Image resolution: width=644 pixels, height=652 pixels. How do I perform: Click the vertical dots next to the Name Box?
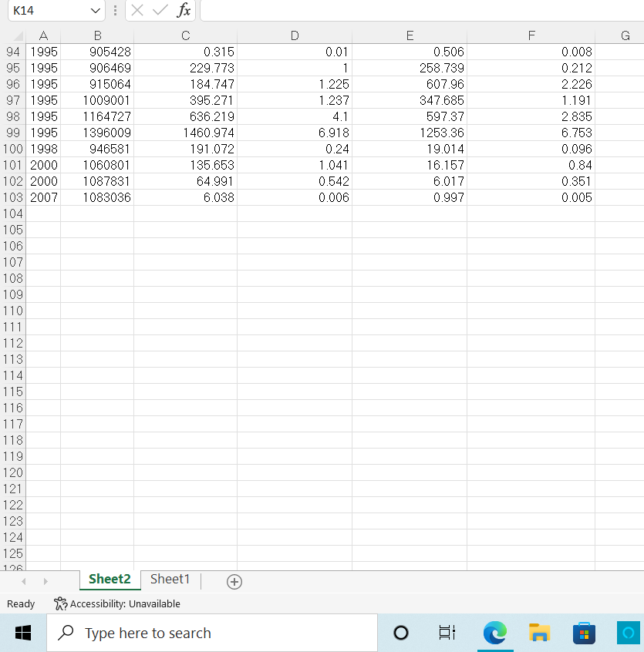point(114,12)
